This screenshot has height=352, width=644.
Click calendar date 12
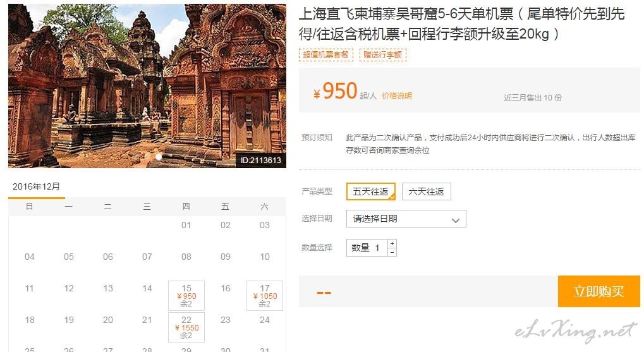tap(69, 288)
